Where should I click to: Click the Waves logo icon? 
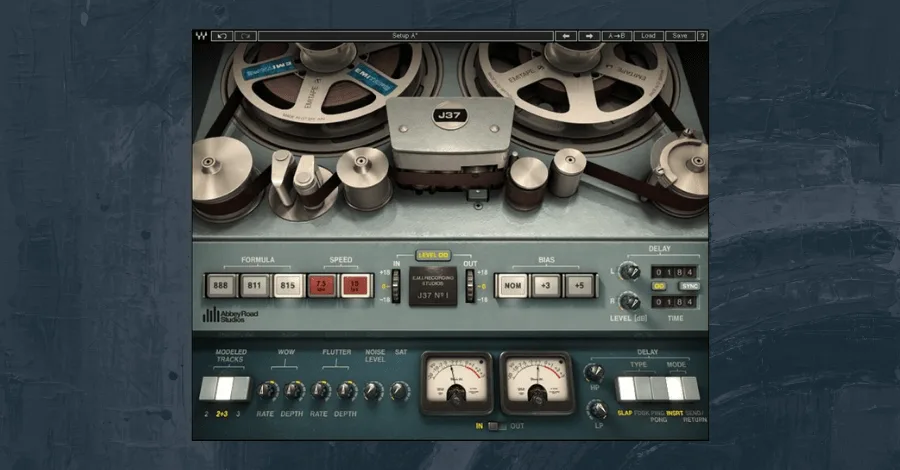[x=201, y=36]
